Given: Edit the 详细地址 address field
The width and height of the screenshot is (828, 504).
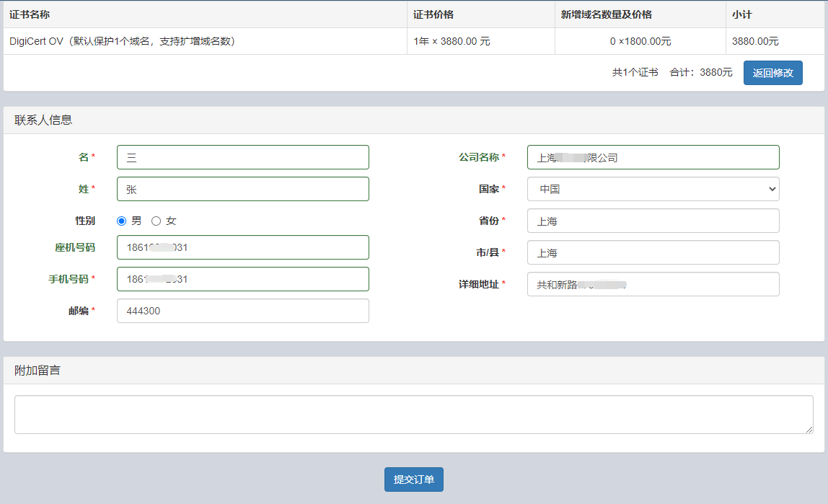Looking at the screenshot, I should pyautogui.click(x=653, y=284).
